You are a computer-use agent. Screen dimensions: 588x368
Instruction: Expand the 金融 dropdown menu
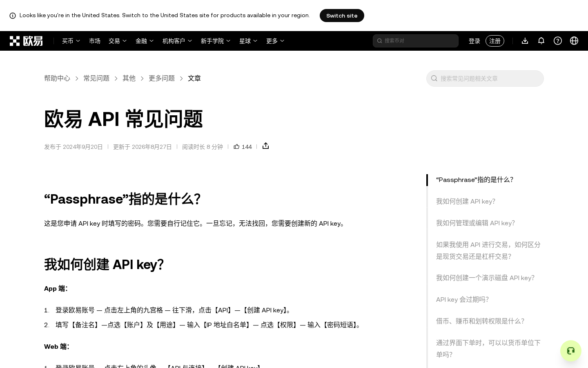[x=145, y=41]
